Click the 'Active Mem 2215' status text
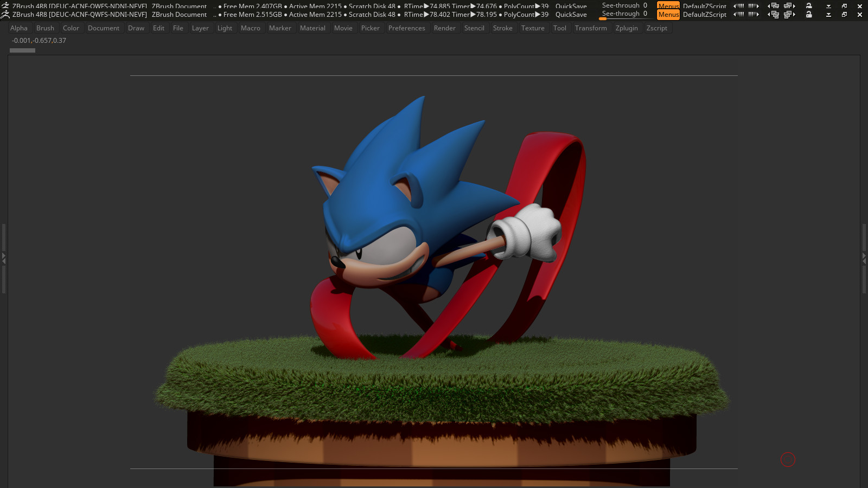 (x=315, y=15)
